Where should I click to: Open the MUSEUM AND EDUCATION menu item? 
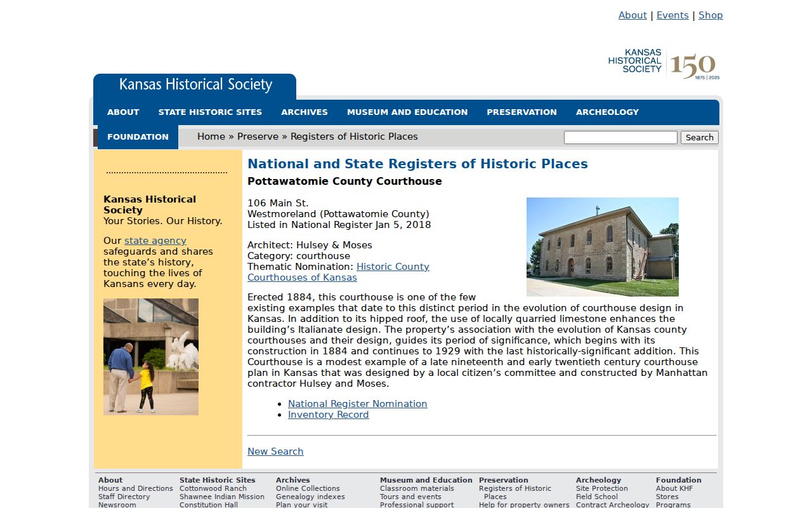(407, 112)
